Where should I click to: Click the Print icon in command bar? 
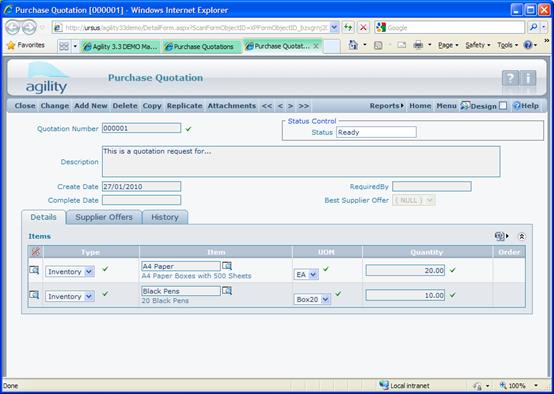tap(418, 45)
